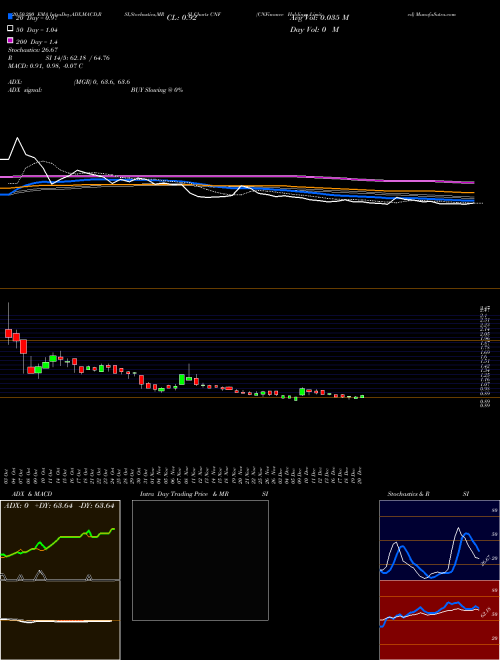This screenshot has width=500, height=660.
Task: Click the 'ADX: 0 +DY: 63.64 -DY: 63.64' header
Action: [59, 506]
